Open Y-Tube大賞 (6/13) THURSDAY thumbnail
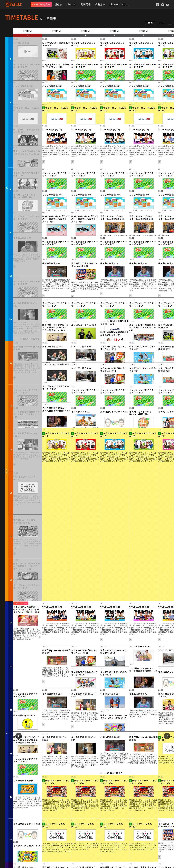This screenshot has height=868, width=174. [144, 138]
